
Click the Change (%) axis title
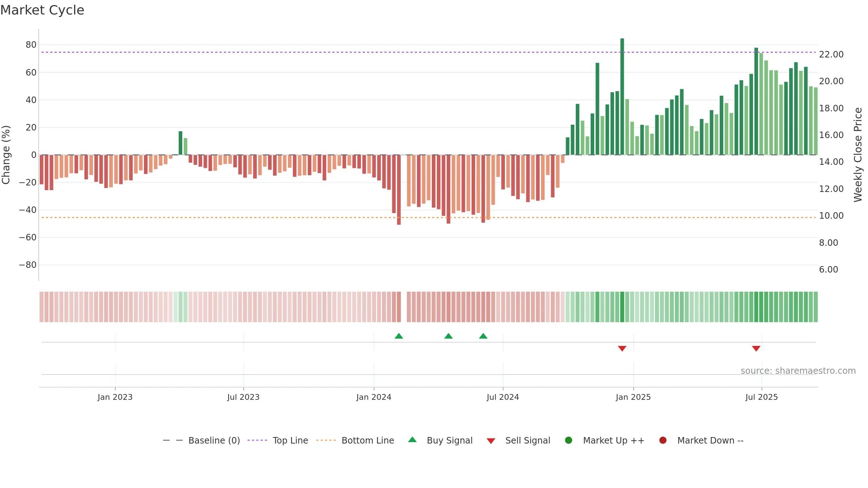[6, 155]
